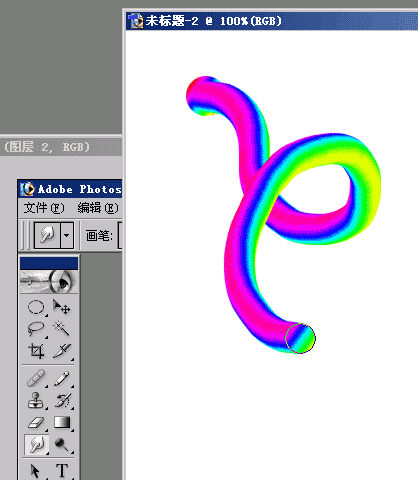Open the 文件(F) menu

click(44, 208)
